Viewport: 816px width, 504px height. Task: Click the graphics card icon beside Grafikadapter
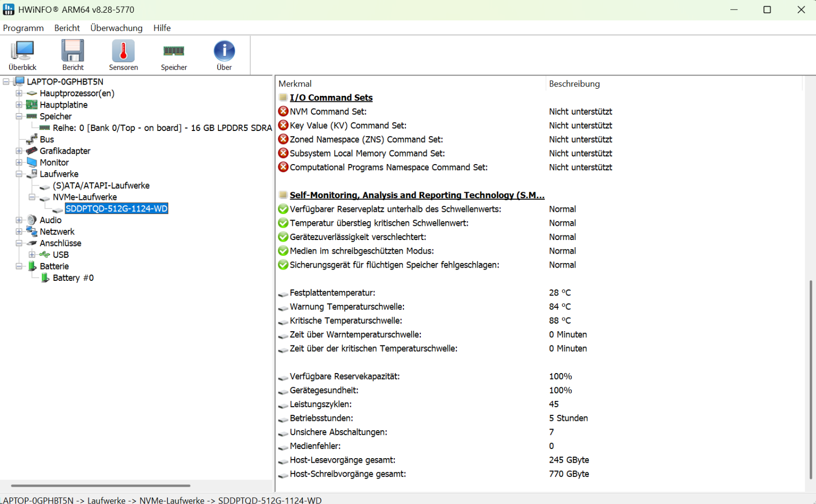click(32, 151)
